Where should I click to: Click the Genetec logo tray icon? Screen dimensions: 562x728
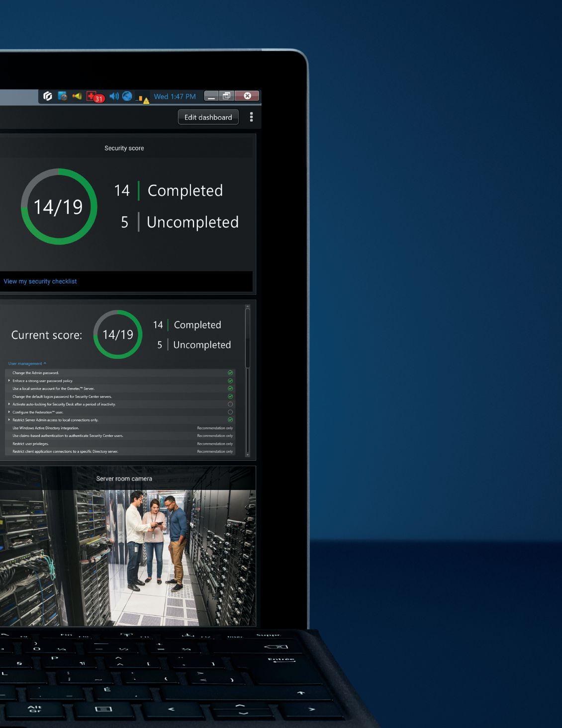click(x=48, y=96)
